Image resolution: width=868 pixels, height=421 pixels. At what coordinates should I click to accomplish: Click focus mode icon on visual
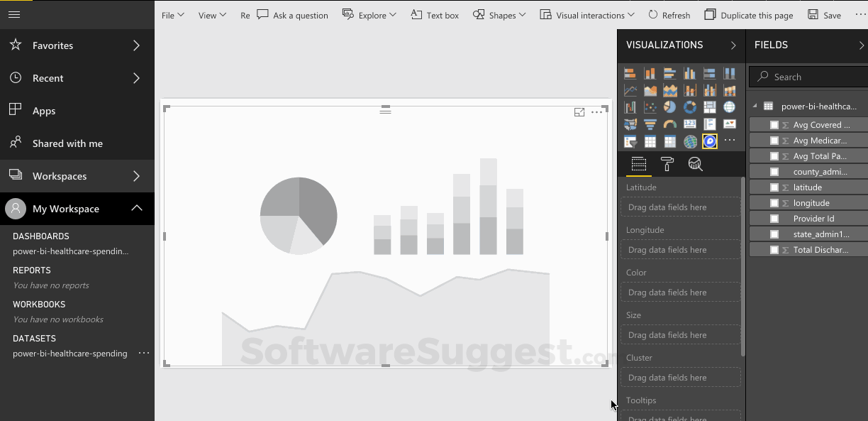coord(579,112)
